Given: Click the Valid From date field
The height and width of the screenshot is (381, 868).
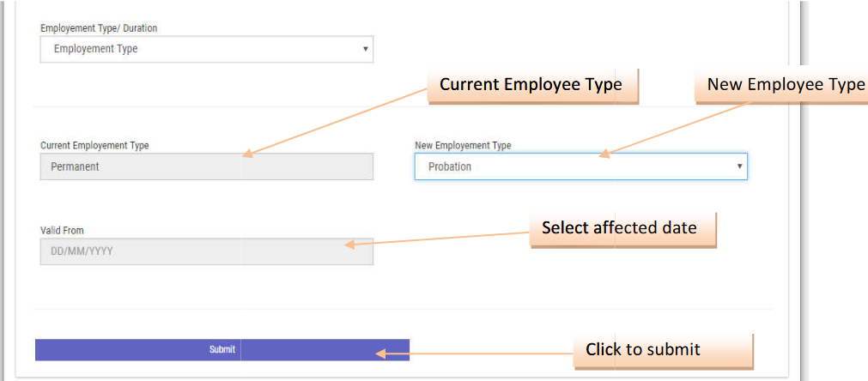Looking at the screenshot, I should tap(206, 251).
